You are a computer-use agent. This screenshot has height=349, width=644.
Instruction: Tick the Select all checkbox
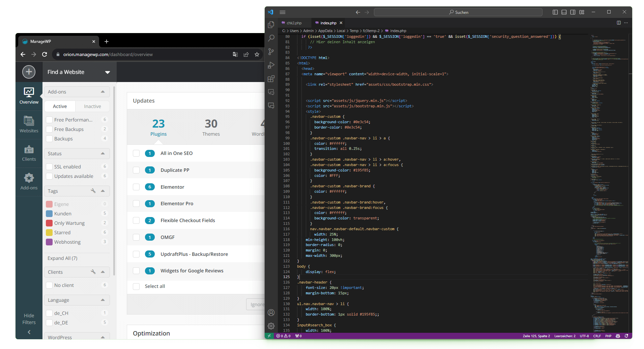[136, 287]
